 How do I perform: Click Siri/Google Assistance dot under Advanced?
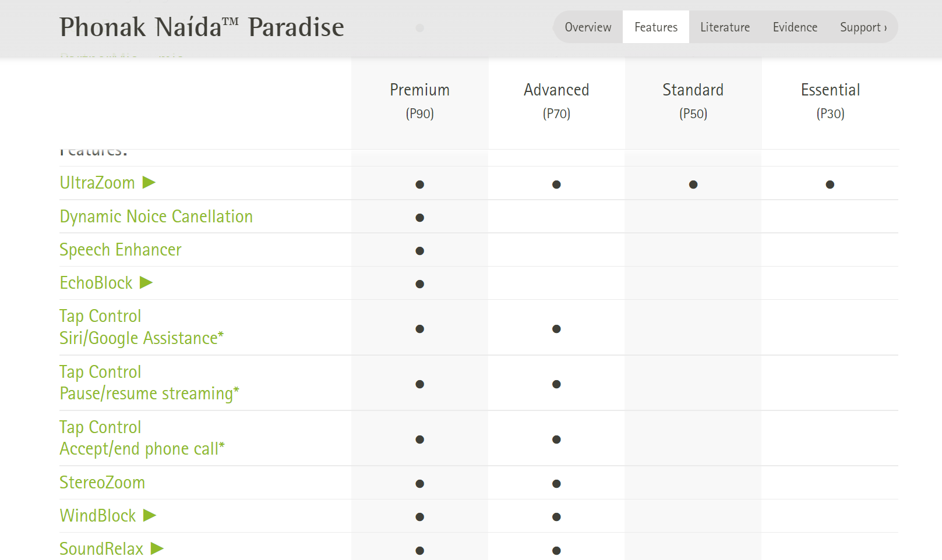[556, 329]
